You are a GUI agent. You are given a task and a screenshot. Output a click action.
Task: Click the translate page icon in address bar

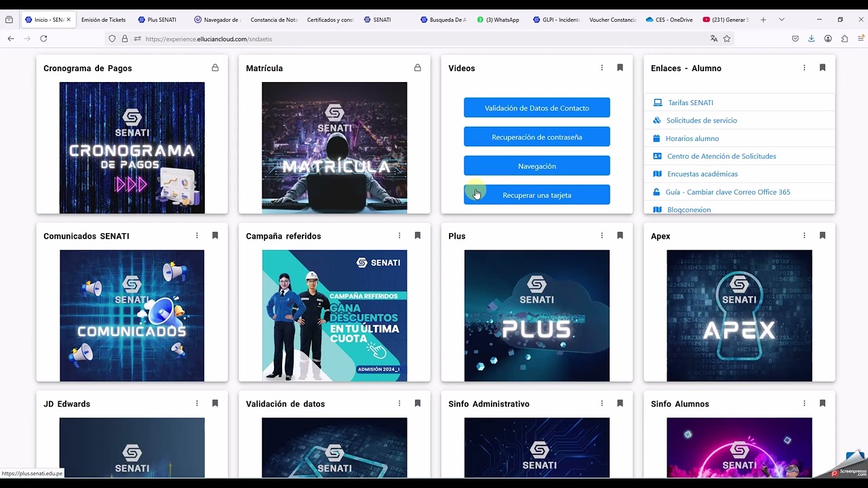[713, 39]
